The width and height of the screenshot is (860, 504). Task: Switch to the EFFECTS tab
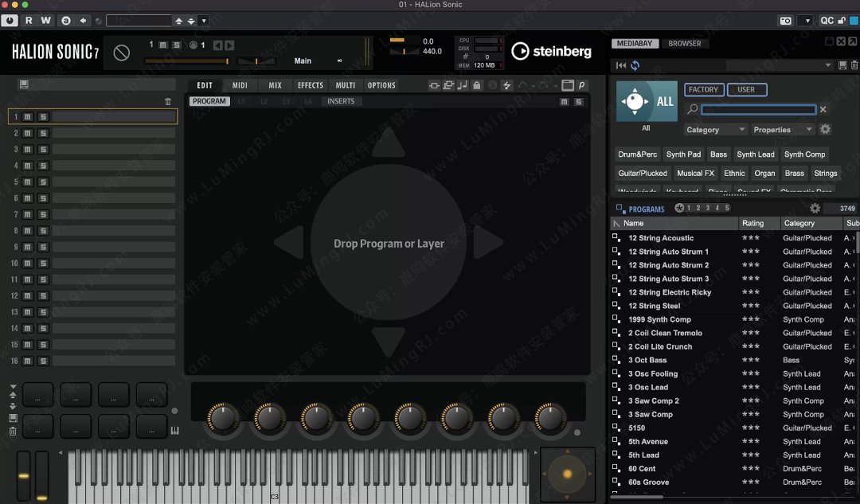(x=310, y=85)
